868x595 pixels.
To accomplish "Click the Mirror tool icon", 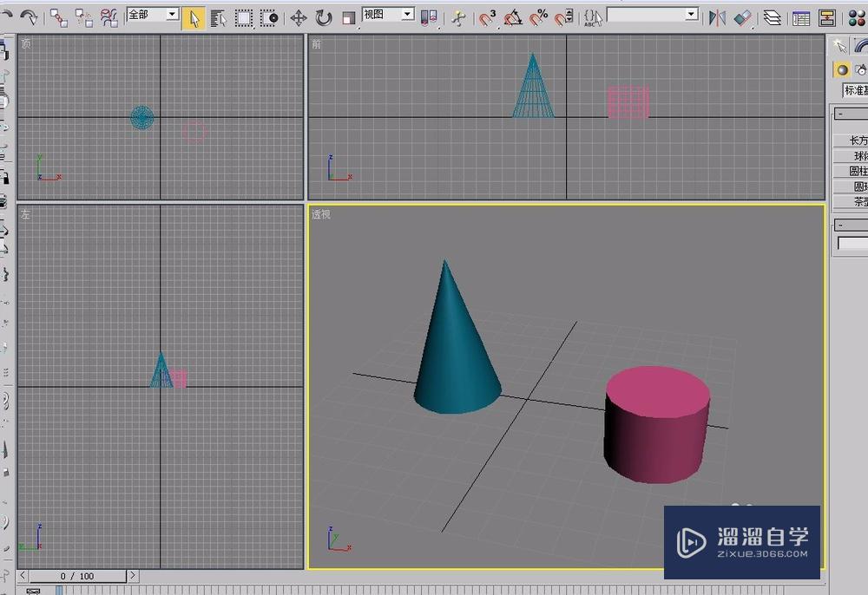I will coord(717,17).
